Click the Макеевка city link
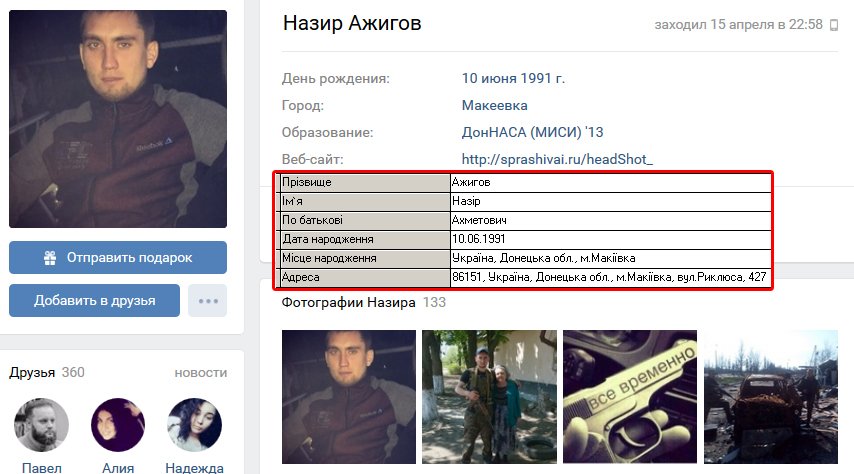This screenshot has width=854, height=474. (x=495, y=105)
